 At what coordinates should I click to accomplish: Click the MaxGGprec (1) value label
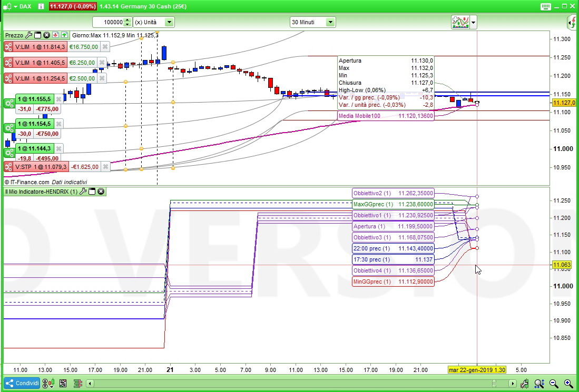click(393, 204)
